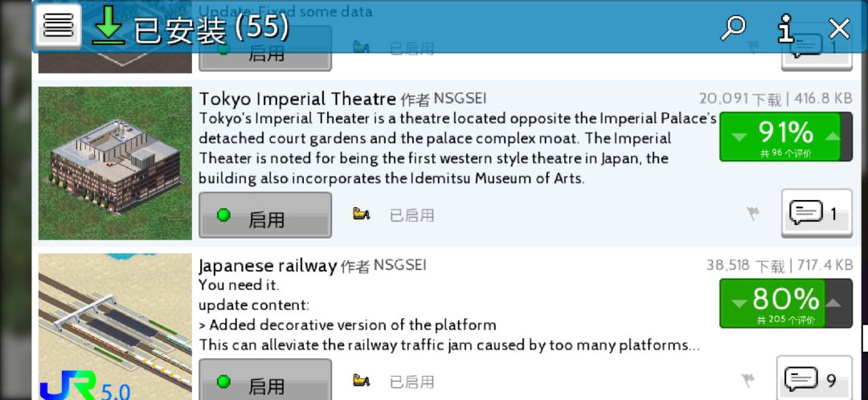This screenshot has height=400, width=868.
Task: Open comments for Tokyo Imperial Theatre
Action: [x=816, y=214]
